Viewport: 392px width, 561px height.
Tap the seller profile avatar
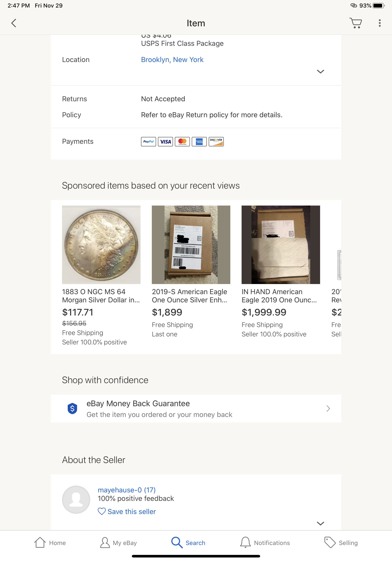point(76,499)
